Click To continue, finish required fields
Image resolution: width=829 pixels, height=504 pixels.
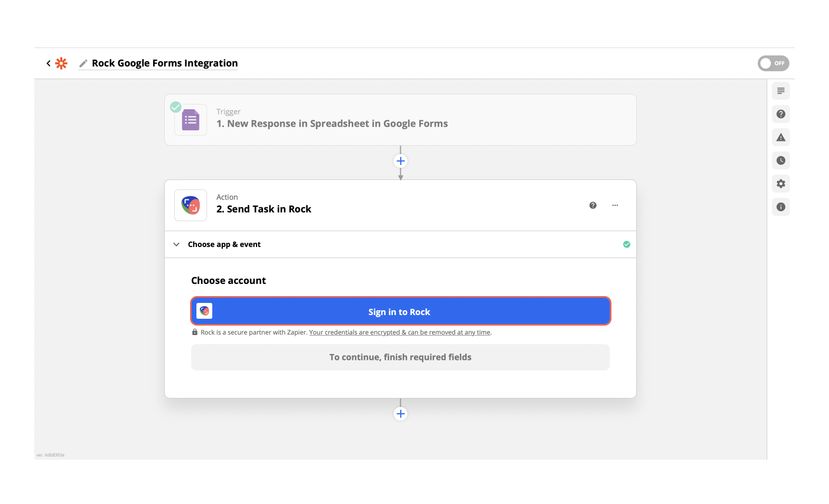coord(400,357)
